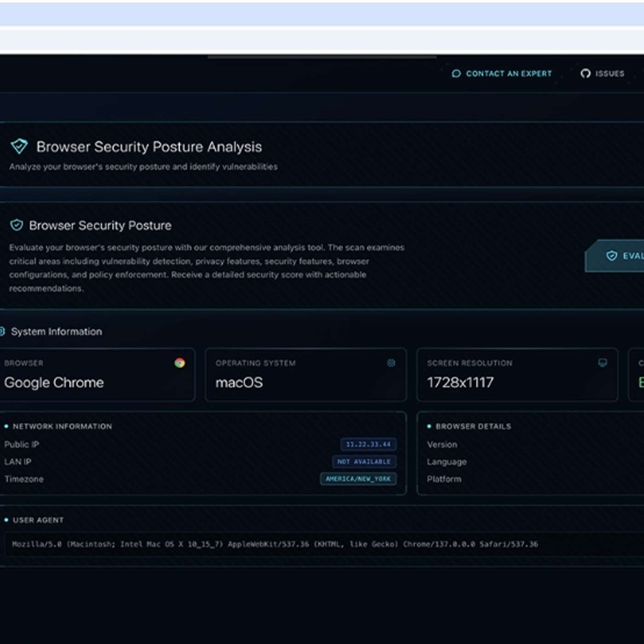Select the macOS operating system value
This screenshot has height=644, width=644.
point(239,382)
